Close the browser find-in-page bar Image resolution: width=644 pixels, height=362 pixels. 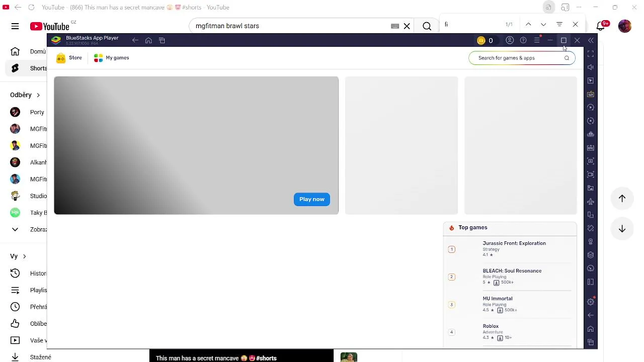click(576, 24)
